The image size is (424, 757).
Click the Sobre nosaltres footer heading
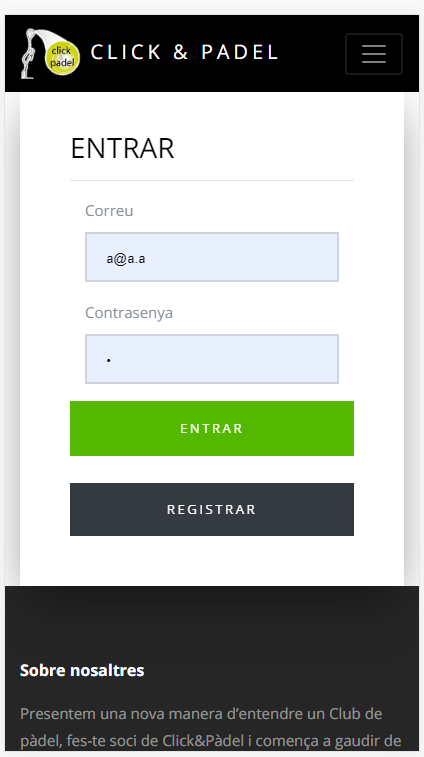pos(82,671)
